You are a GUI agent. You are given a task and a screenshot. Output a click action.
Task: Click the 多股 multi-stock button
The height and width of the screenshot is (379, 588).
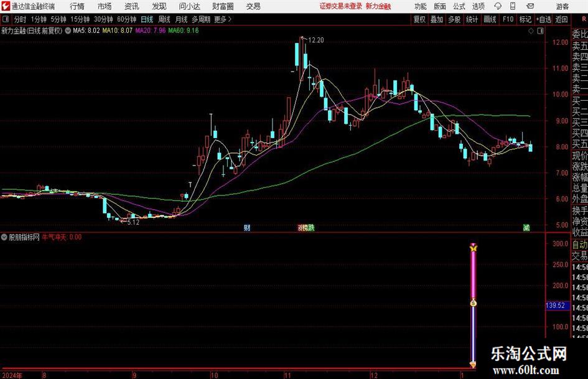[x=454, y=19]
